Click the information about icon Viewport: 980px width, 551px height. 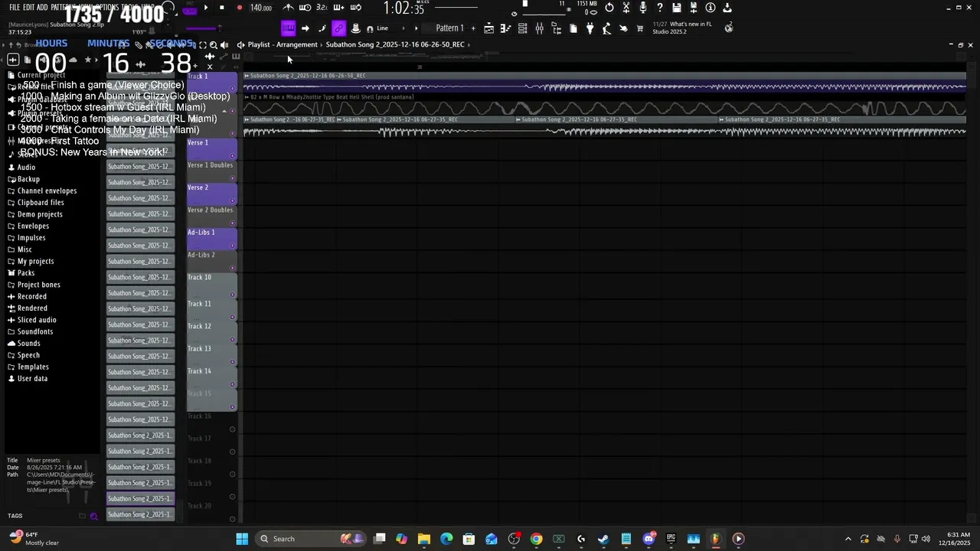[x=710, y=8]
